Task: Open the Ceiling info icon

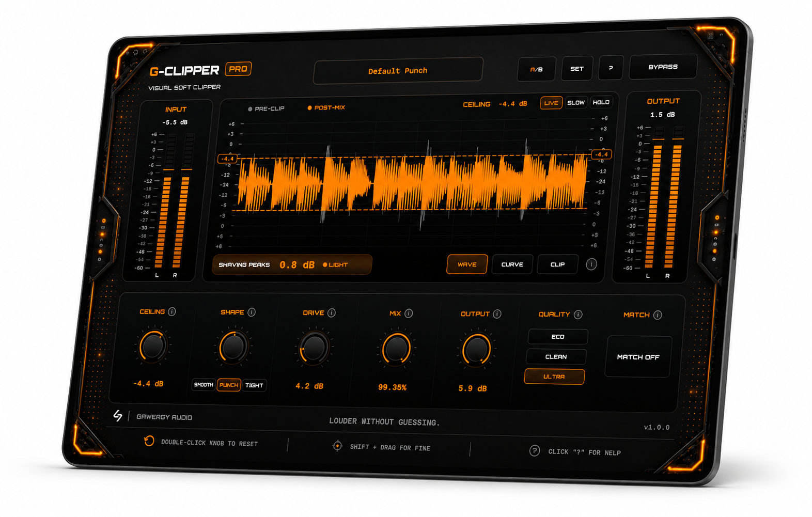Action: click(172, 311)
